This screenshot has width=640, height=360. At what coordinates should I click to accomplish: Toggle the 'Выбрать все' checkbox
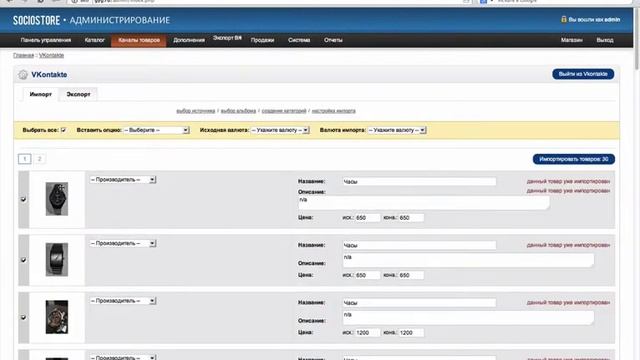pyautogui.click(x=63, y=130)
